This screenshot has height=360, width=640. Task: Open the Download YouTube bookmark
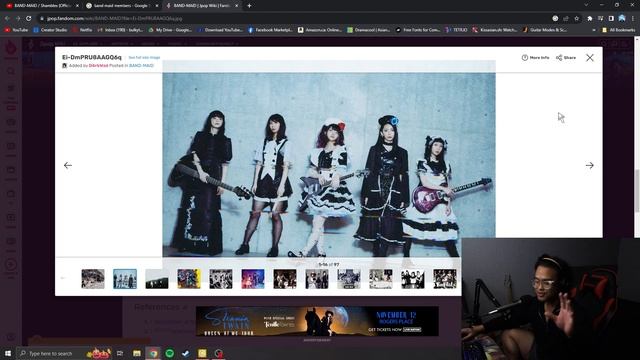point(220,30)
